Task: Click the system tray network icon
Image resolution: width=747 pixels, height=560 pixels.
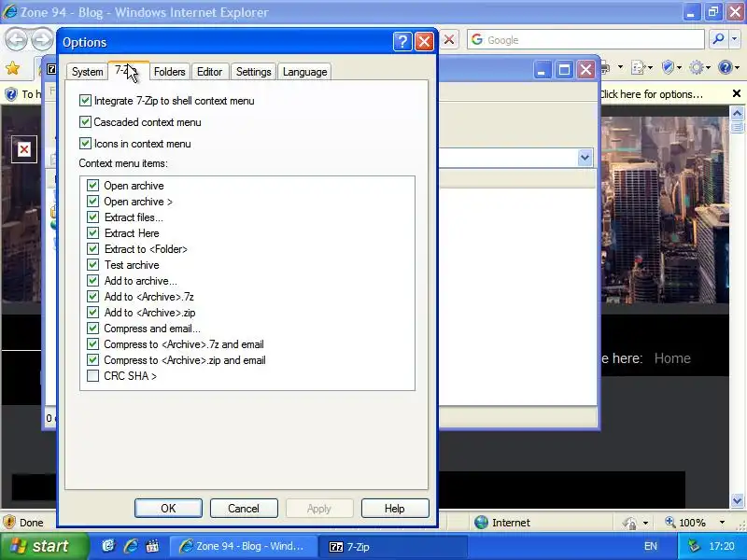Action: tap(694, 546)
